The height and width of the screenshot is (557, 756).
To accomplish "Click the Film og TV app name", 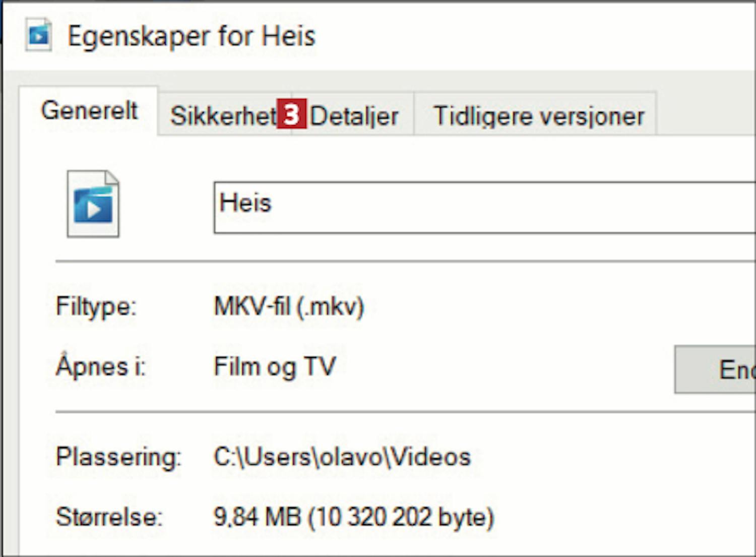I will pos(275,366).
